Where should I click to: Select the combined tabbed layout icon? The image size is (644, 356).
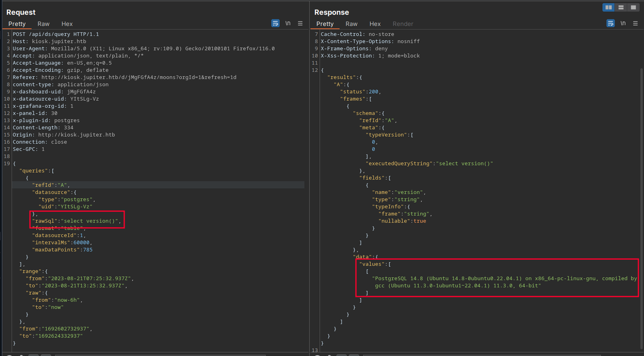pos(633,7)
